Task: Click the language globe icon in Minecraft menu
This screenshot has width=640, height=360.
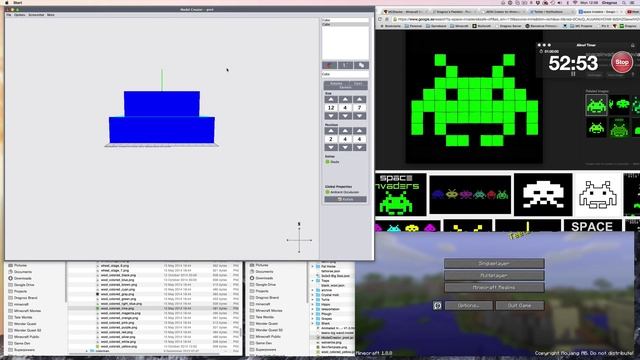Action: [437, 305]
